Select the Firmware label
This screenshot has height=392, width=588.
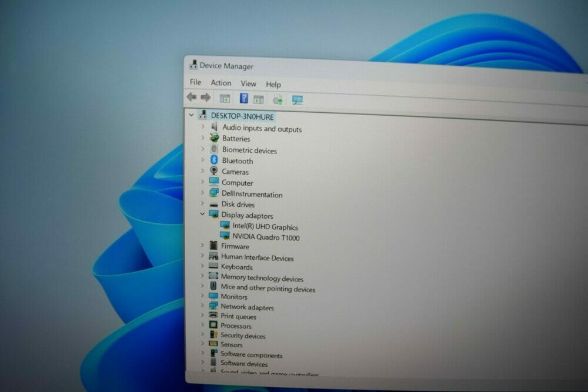pos(235,246)
